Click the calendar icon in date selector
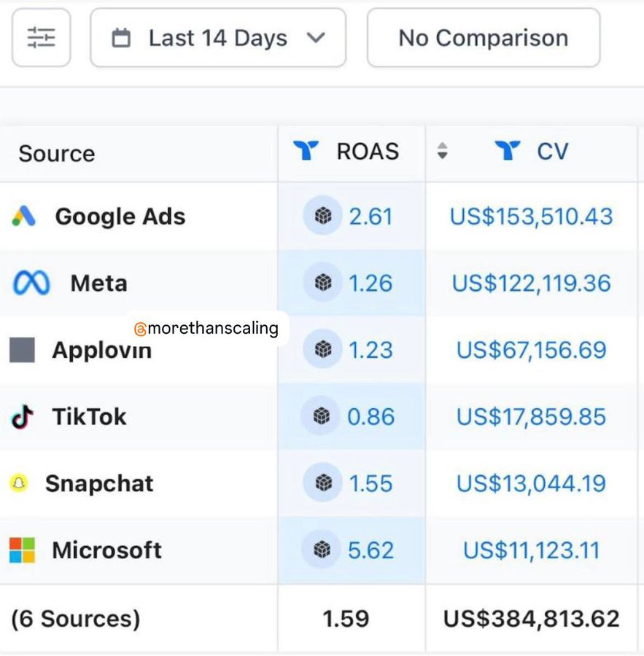 (x=121, y=38)
